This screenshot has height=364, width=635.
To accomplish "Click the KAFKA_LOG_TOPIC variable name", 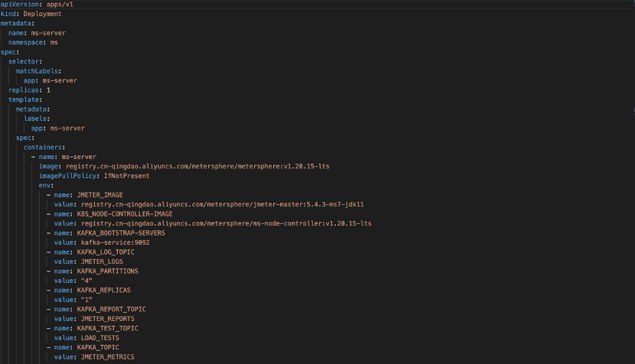I will click(106, 252).
